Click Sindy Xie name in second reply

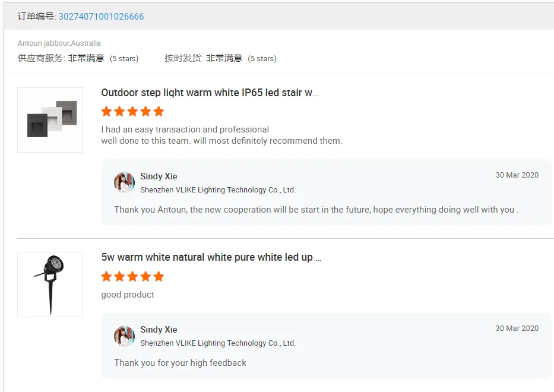(159, 330)
